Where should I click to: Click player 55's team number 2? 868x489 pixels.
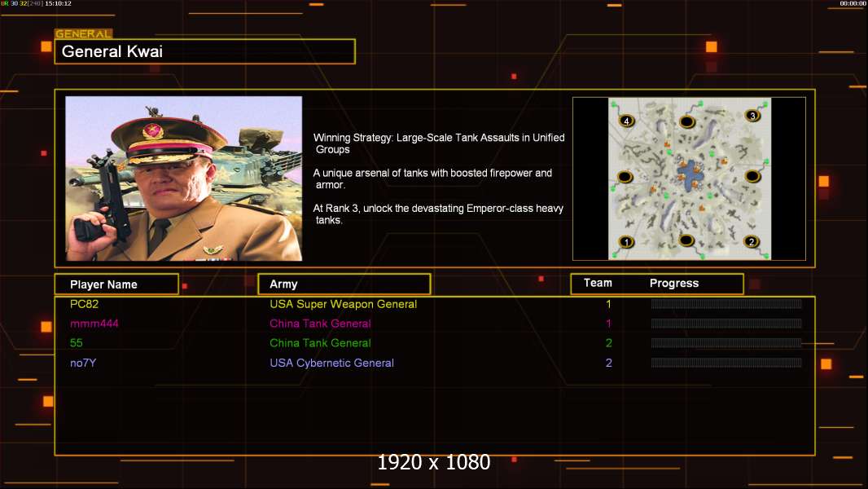click(x=608, y=343)
